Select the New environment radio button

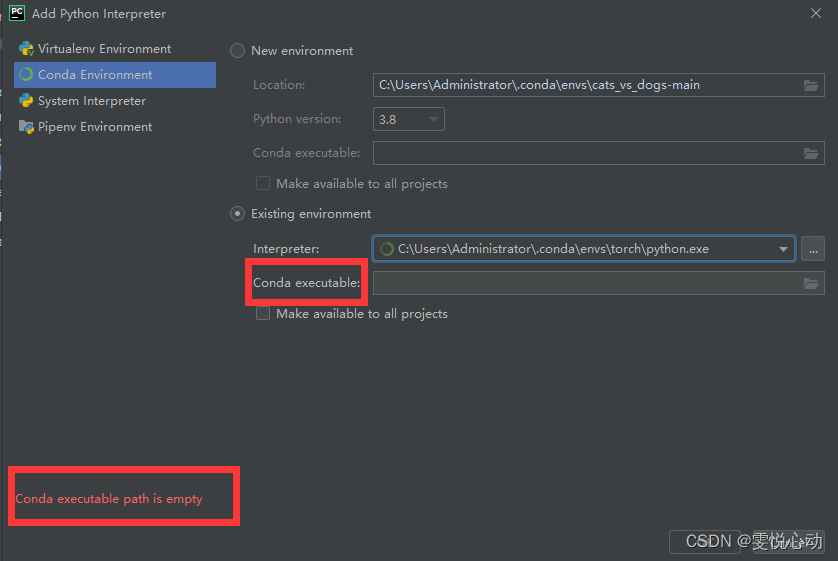click(237, 51)
